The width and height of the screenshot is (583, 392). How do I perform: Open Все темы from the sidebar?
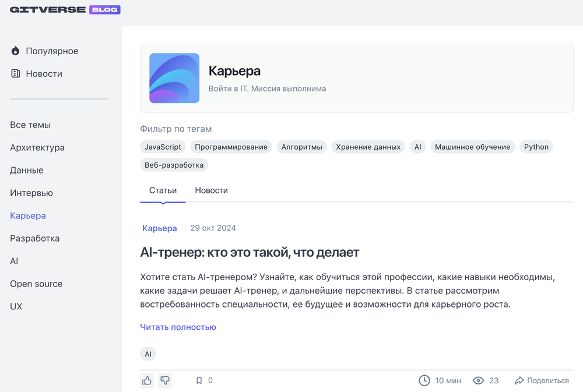point(30,125)
